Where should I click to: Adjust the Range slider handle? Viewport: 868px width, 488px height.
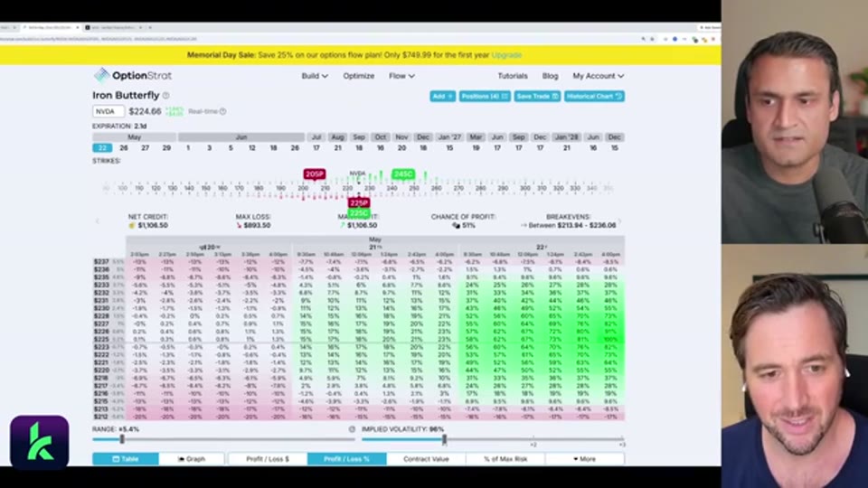pyautogui.click(x=122, y=439)
